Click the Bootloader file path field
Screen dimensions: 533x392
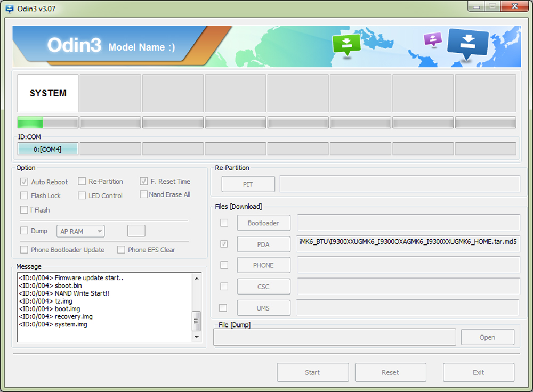[x=409, y=223]
